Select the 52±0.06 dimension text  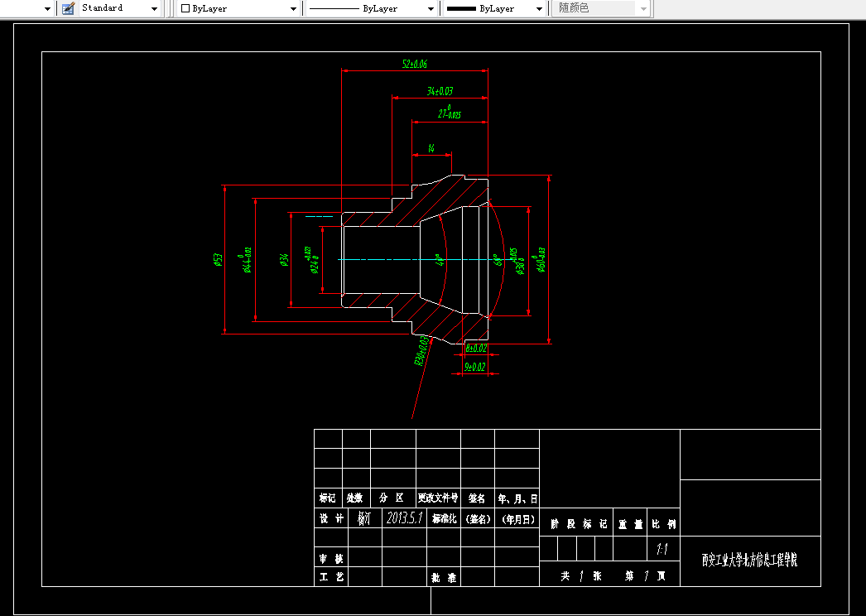coord(414,64)
